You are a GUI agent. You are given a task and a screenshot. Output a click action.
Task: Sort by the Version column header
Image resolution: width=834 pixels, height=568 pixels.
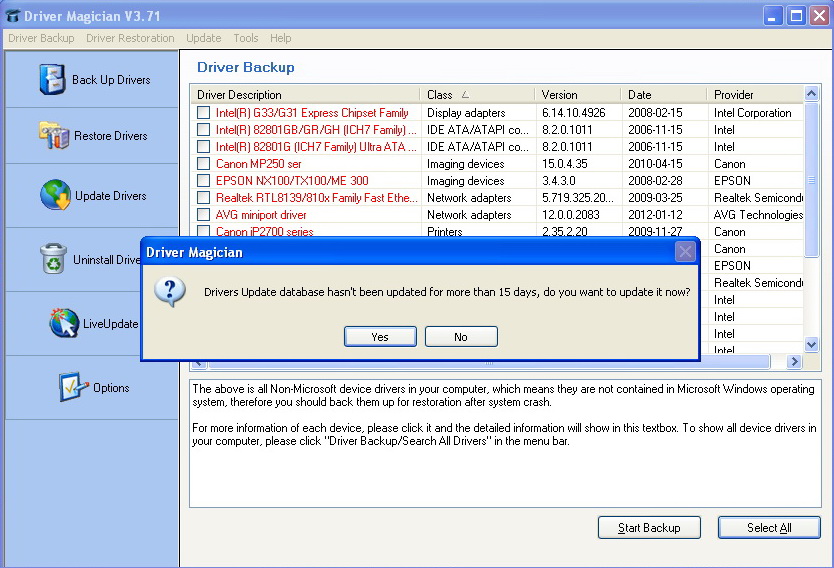578,95
